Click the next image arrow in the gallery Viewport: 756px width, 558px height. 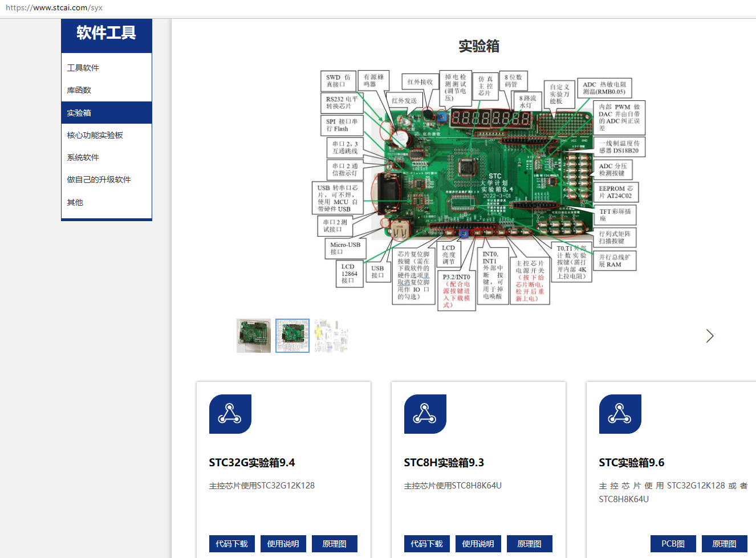(710, 336)
